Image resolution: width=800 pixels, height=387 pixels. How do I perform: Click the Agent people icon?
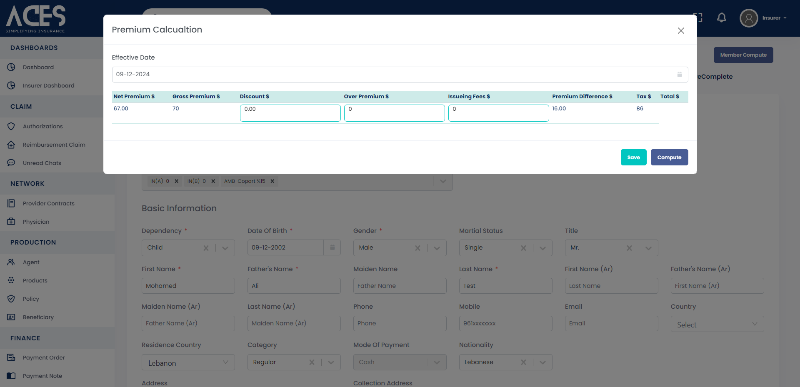11,262
